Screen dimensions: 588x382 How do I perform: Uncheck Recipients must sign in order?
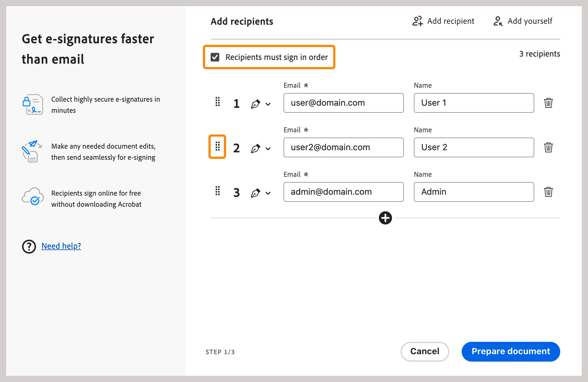(x=215, y=57)
